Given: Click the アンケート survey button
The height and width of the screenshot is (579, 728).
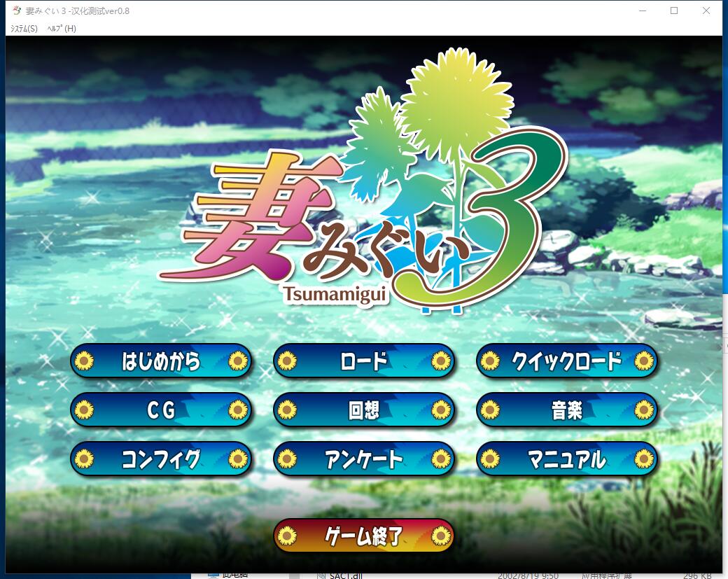Looking at the screenshot, I should click(363, 459).
